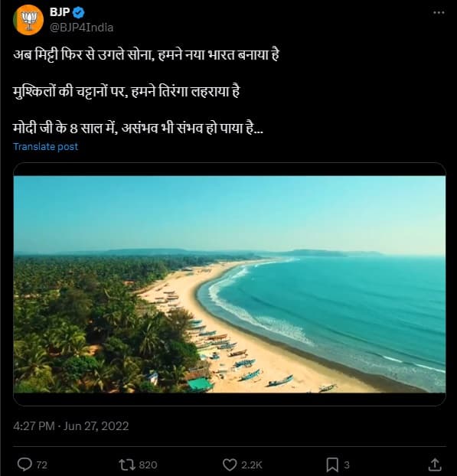This screenshot has height=476, width=457.
Task: Open the BJP profile avatar
Action: coord(28,20)
